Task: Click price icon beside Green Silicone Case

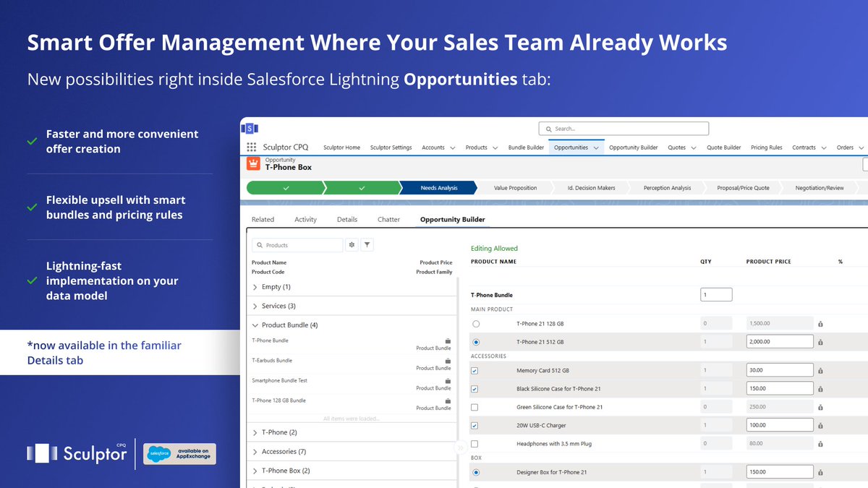Action: click(x=820, y=407)
